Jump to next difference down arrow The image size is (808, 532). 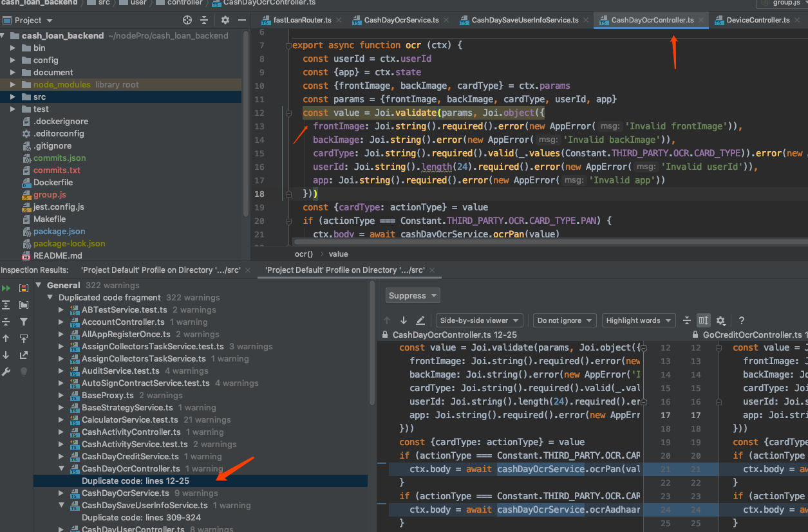click(x=404, y=320)
